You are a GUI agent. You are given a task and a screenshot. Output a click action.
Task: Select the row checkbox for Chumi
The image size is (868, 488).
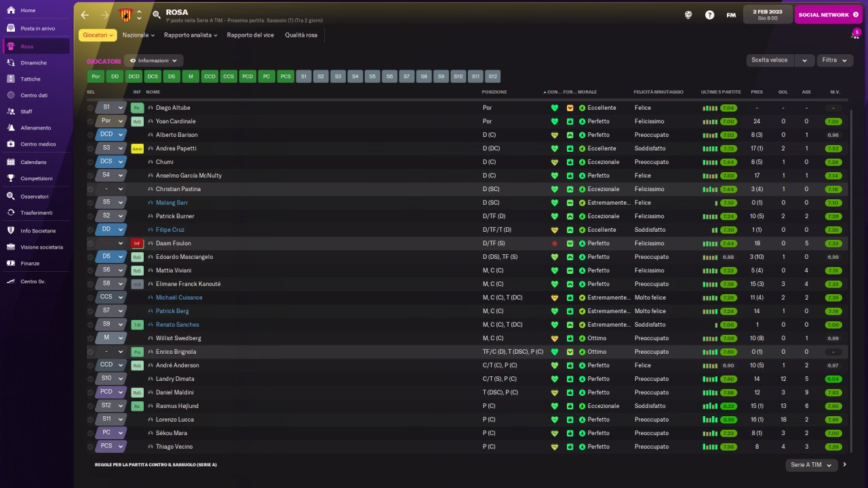point(91,162)
